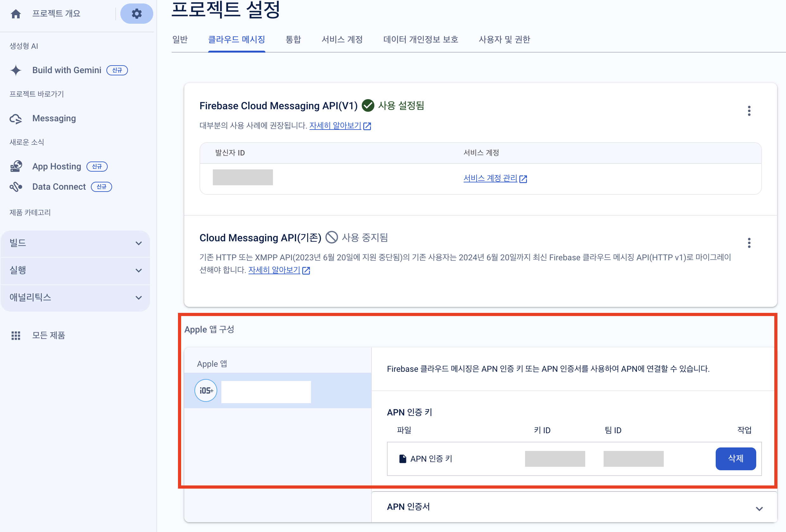Expand the 실행 category

(138, 270)
